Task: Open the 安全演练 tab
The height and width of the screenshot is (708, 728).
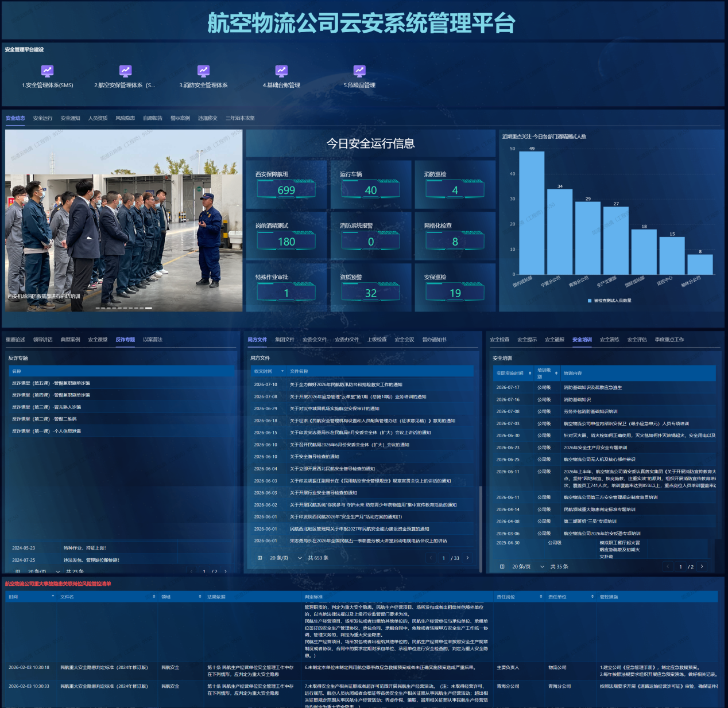Action: (x=610, y=340)
